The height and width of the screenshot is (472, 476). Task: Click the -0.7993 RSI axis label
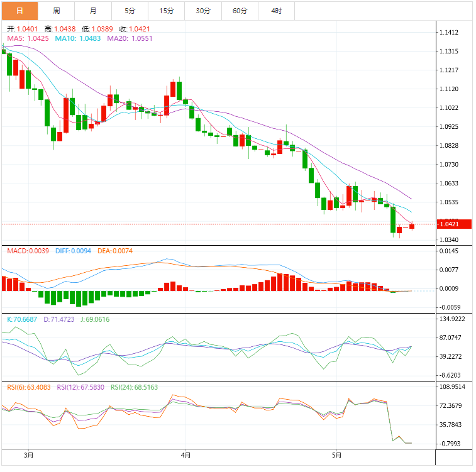click(450, 444)
